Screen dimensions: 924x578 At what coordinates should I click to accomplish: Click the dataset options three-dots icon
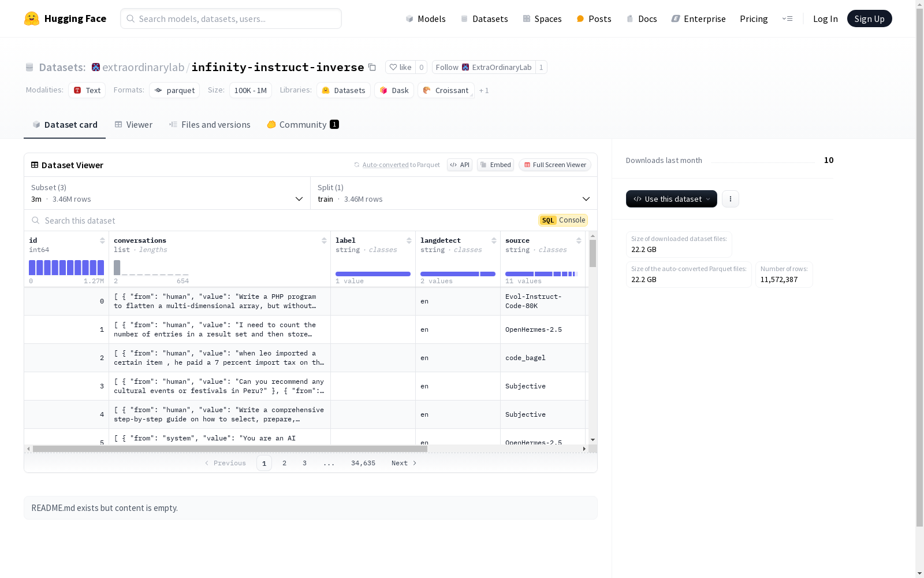click(x=731, y=199)
